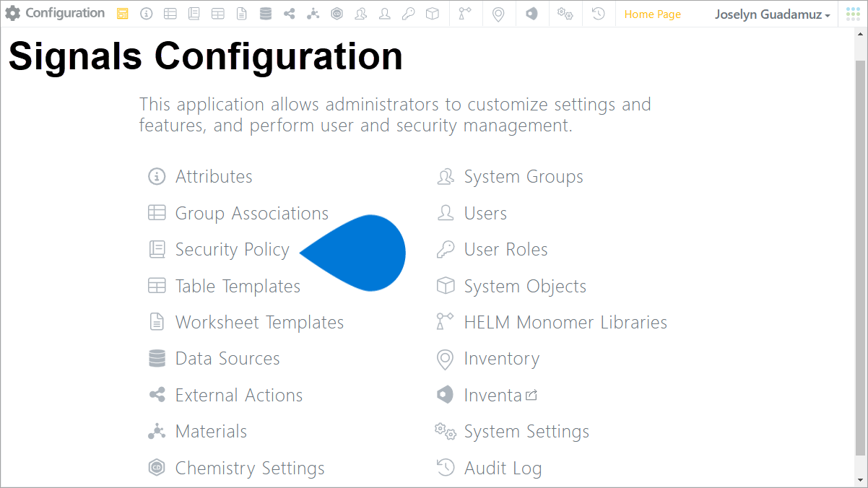
Task: Open System Groups via its toolbar icon
Action: pyautogui.click(x=361, y=14)
